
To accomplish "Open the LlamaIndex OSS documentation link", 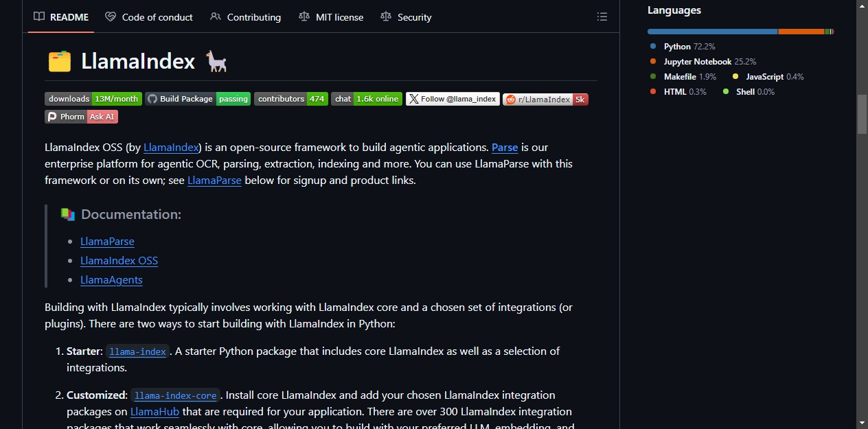I will click(x=119, y=260).
